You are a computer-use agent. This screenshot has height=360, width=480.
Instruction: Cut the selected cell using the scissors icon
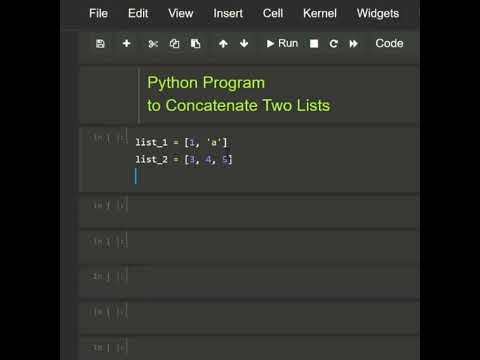[x=153, y=44]
